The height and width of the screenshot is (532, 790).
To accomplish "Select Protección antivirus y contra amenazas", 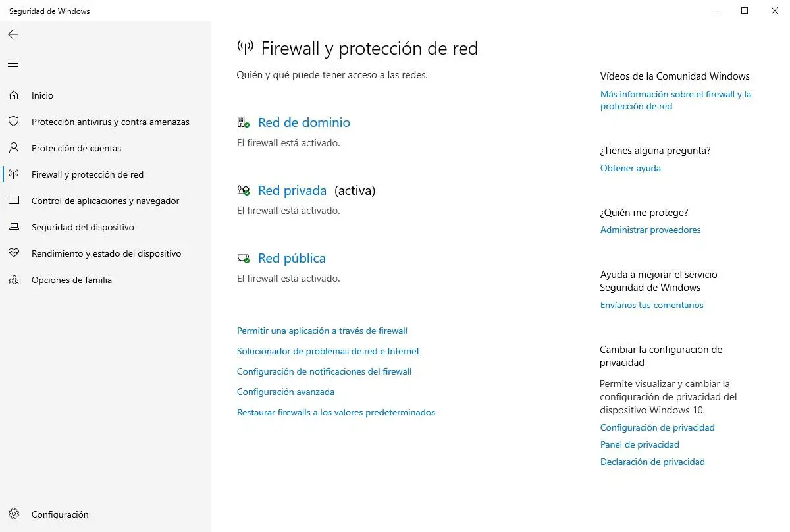I will [x=110, y=122].
